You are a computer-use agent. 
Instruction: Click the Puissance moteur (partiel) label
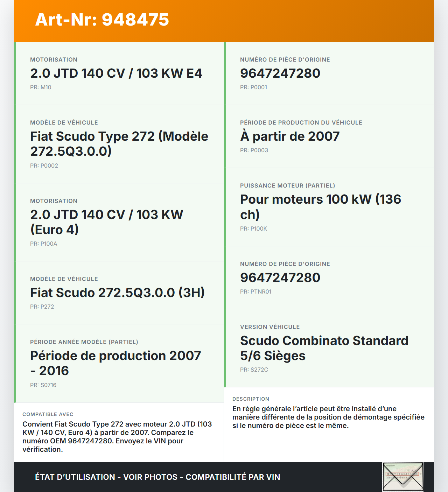pyautogui.click(x=287, y=186)
